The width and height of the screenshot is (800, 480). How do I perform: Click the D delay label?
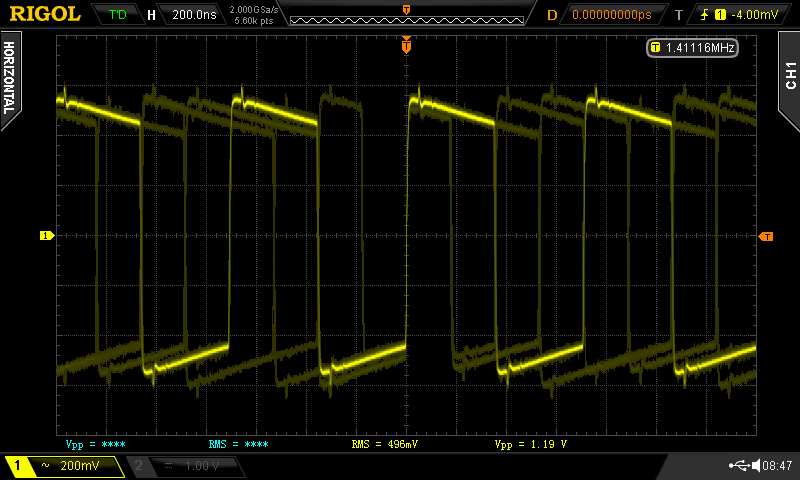552,15
